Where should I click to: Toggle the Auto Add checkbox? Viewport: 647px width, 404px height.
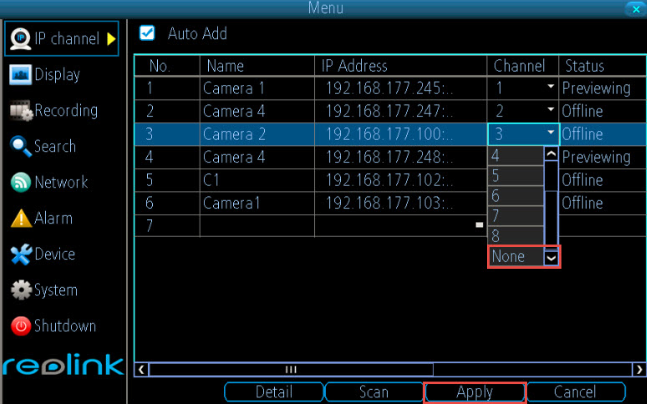point(147,33)
